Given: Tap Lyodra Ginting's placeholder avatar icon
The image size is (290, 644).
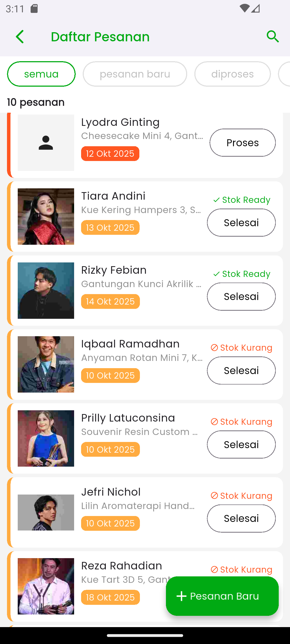Looking at the screenshot, I should click(x=46, y=143).
